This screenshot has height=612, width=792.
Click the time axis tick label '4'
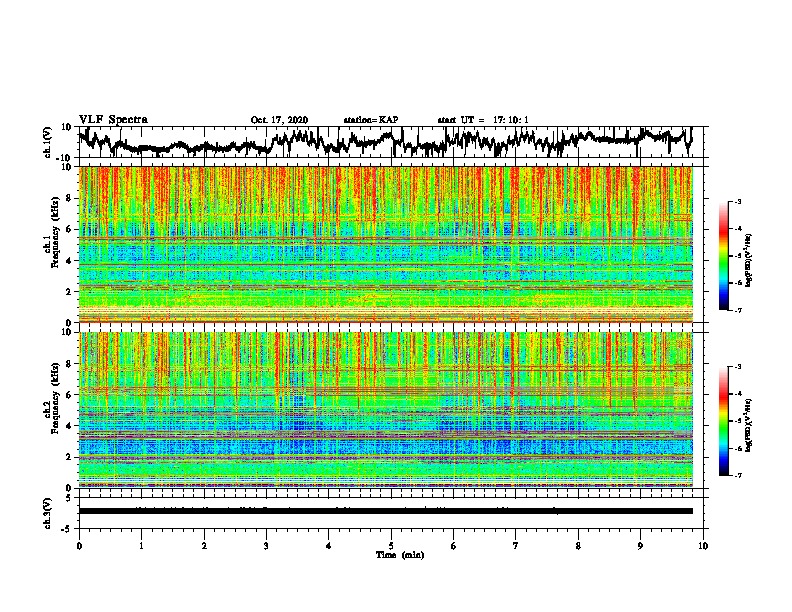coord(329,546)
